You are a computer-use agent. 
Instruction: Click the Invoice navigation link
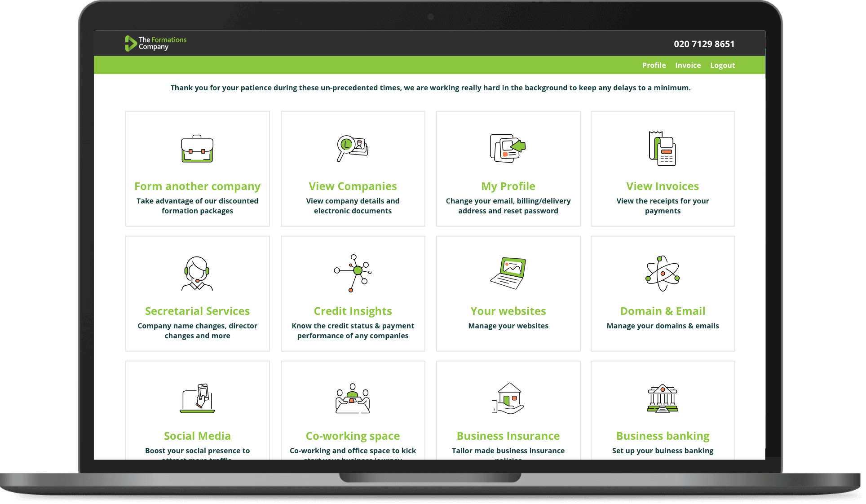(x=688, y=65)
